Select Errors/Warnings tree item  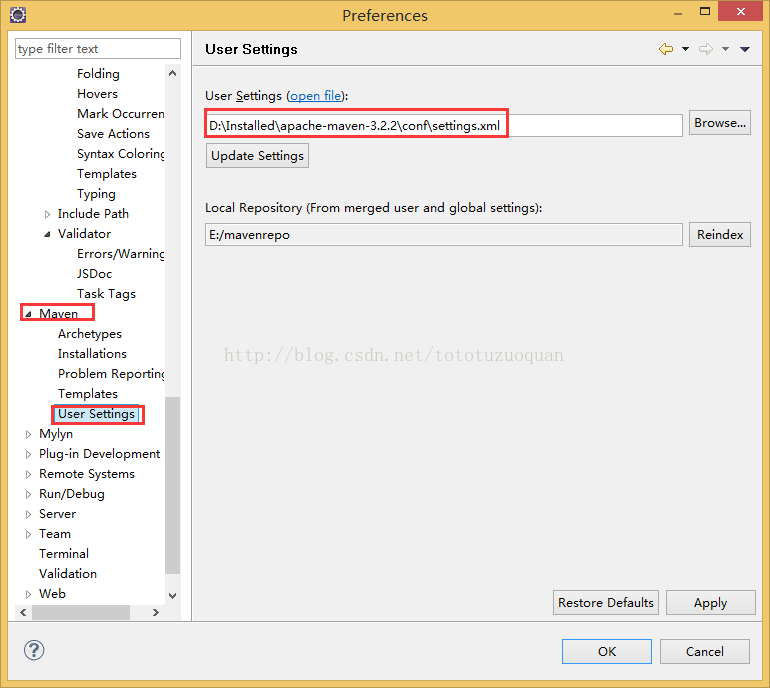click(x=120, y=254)
